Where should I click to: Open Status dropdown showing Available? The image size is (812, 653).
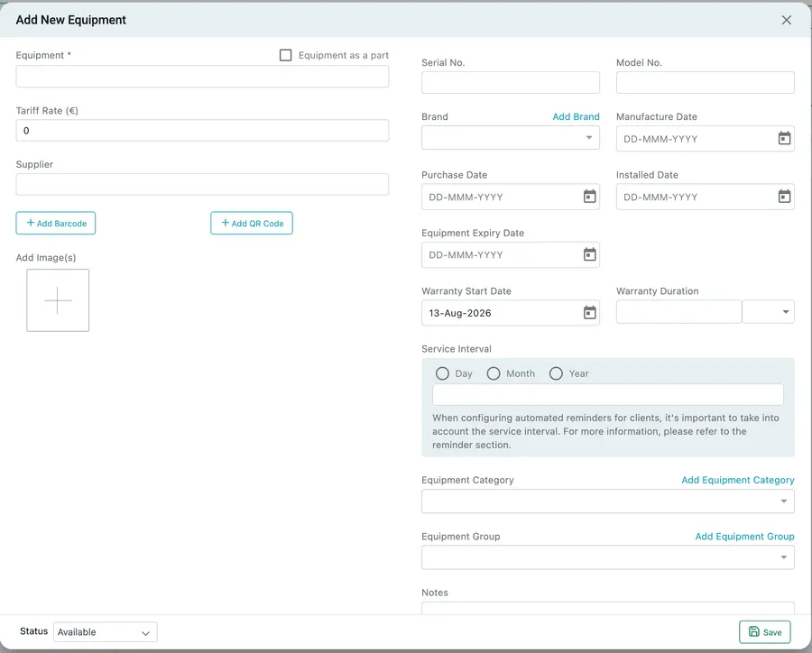106,631
